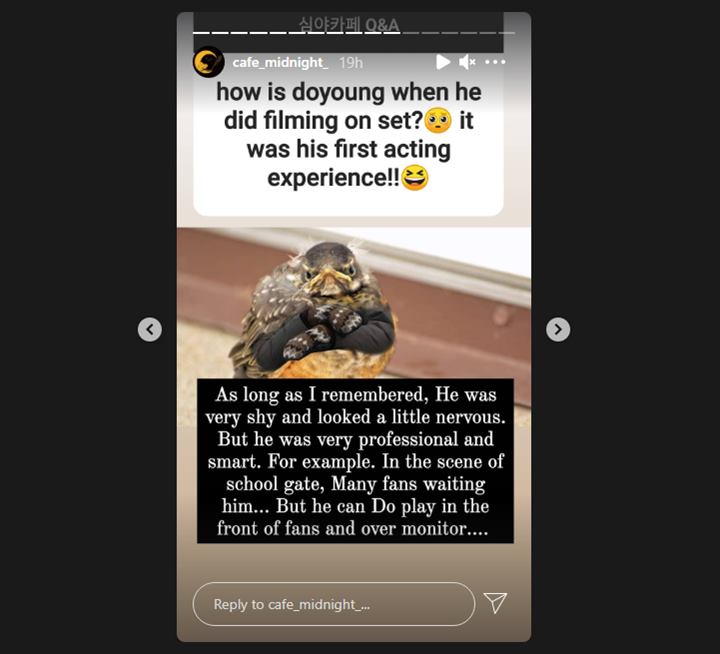Tap the pleading face emoji in question
This screenshot has height=654, width=720.
click(439, 120)
